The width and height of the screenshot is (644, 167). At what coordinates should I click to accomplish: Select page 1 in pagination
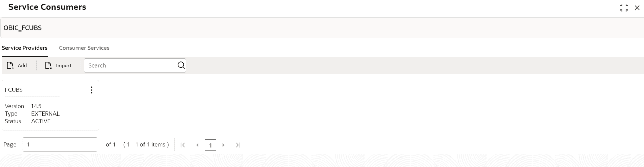click(x=210, y=145)
